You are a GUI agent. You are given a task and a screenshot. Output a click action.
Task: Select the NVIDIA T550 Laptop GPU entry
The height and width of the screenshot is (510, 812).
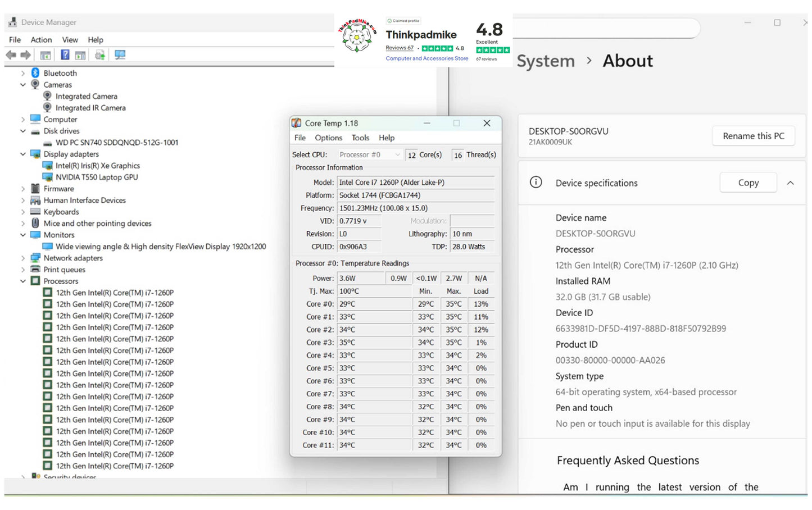click(96, 177)
